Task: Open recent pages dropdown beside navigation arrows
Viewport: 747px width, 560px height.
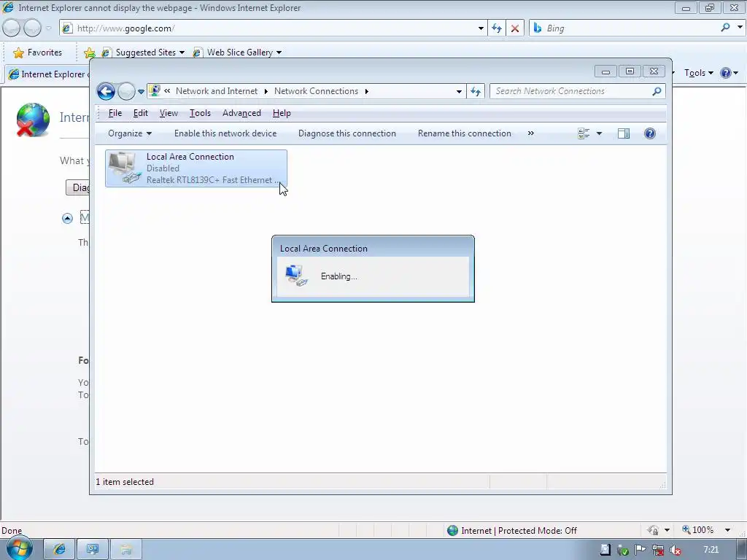Action: (141, 91)
